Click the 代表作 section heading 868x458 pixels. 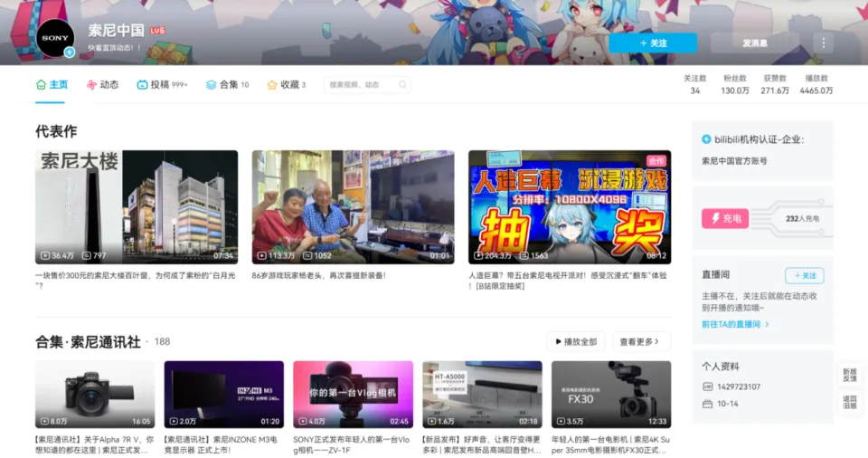tap(56, 131)
